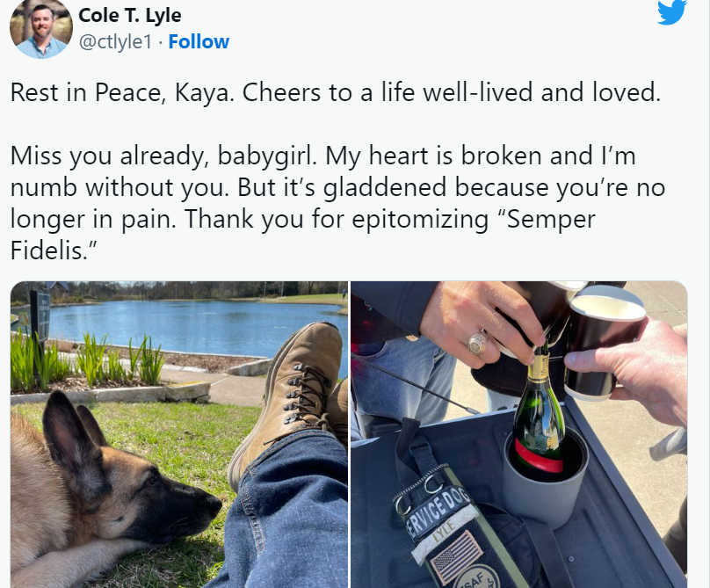Image resolution: width=710 pixels, height=588 pixels.
Task: Click the words 'Semper Fidelis' in tweet
Action: click(303, 234)
